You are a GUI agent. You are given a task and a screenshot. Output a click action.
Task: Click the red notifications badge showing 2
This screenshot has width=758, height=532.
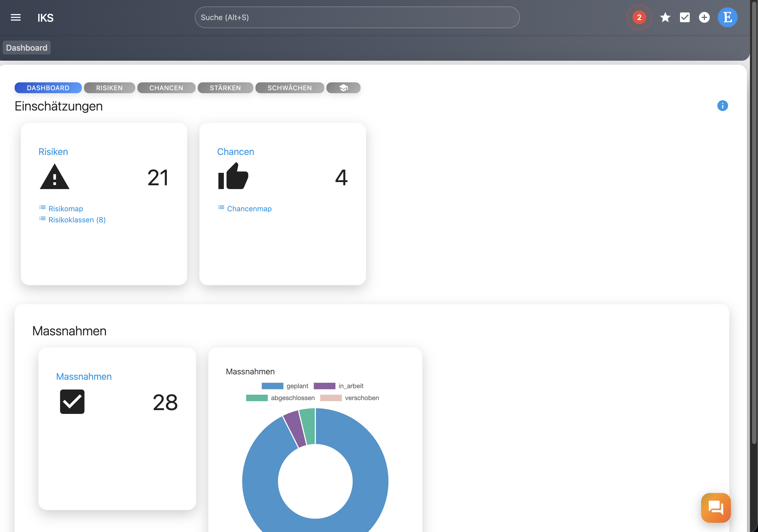(x=639, y=18)
